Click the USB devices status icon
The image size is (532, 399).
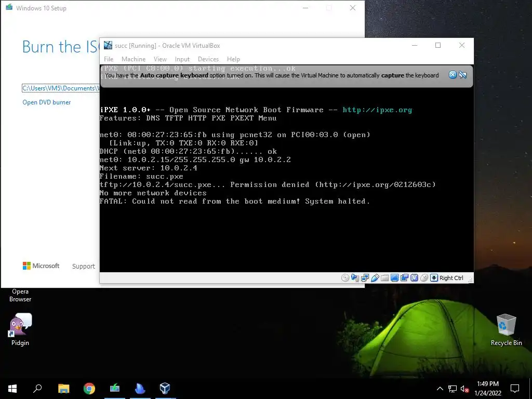coord(375,278)
